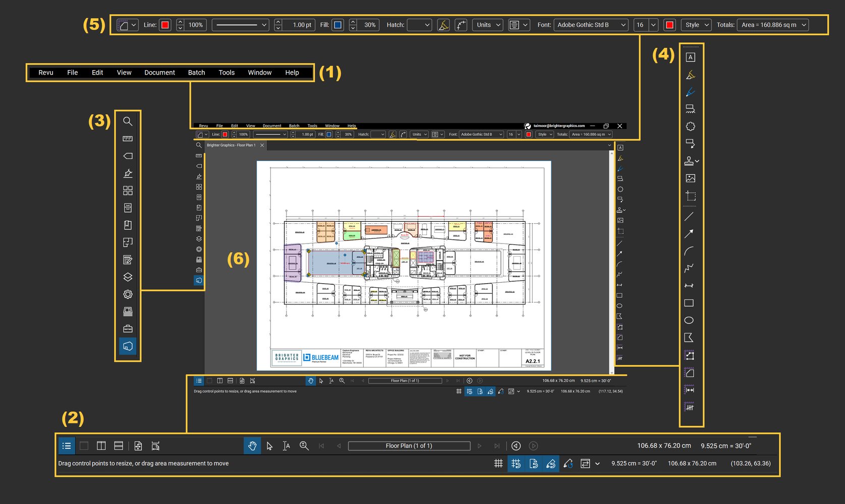Open the Document menu
The image size is (845, 504).
[x=159, y=72]
